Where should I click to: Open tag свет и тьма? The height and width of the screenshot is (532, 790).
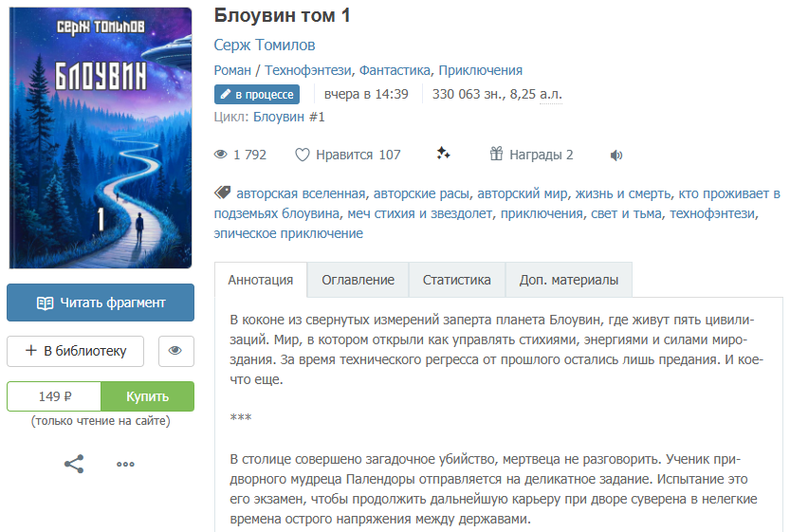(626, 213)
